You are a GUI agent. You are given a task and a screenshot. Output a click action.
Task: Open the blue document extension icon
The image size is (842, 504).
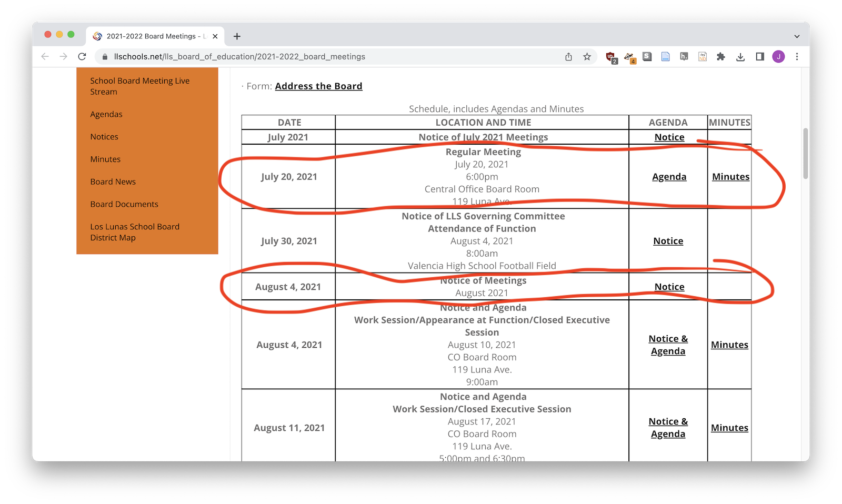point(666,56)
